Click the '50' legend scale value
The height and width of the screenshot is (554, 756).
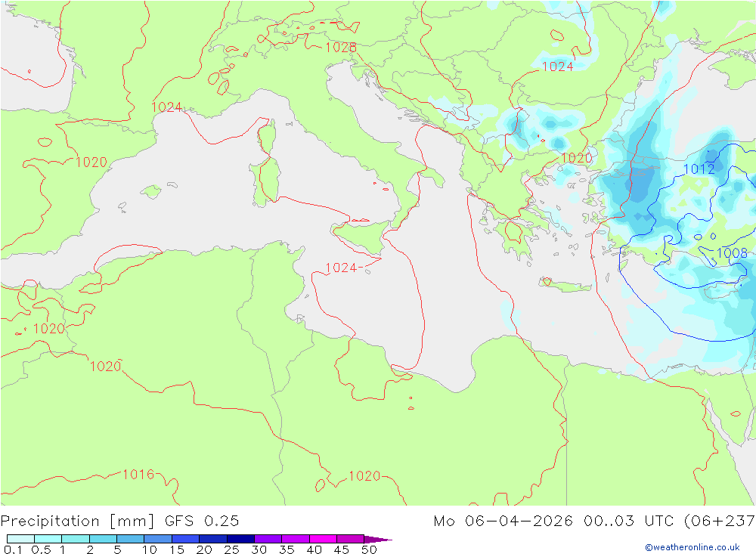[x=369, y=549]
